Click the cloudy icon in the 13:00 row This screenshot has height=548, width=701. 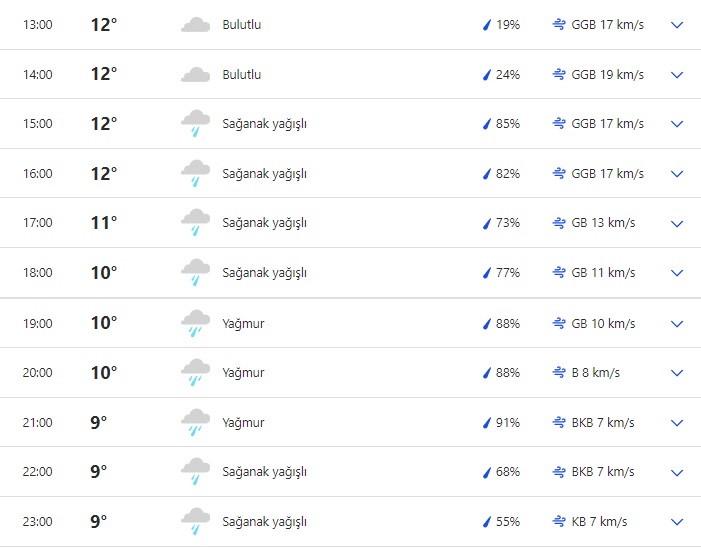coord(195,25)
